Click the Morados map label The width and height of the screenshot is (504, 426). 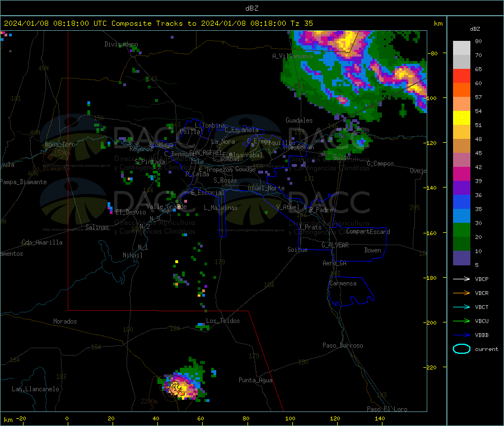pos(65,321)
